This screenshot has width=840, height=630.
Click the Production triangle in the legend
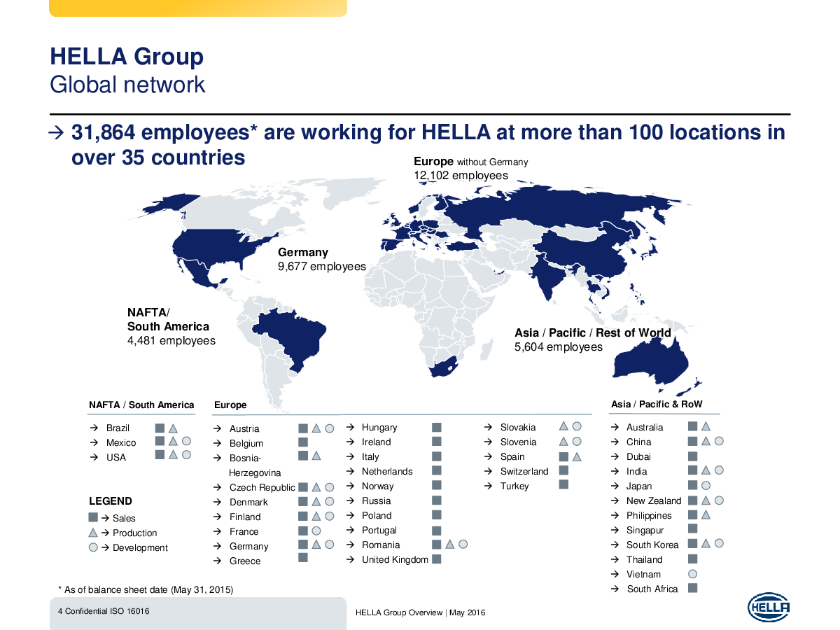93,532
